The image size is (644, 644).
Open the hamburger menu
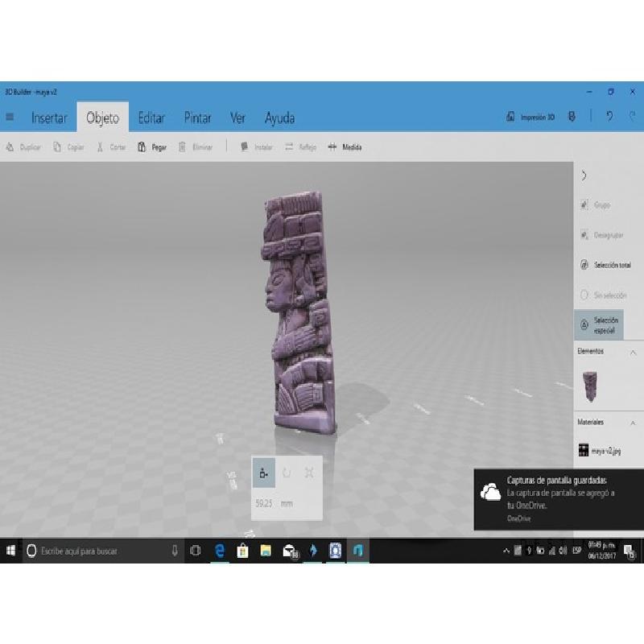pos(10,118)
